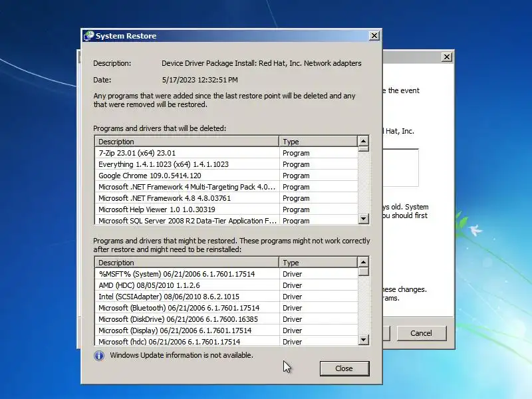The height and width of the screenshot is (399, 532).
Task: Click the System Restore window title text
Action: 126,36
